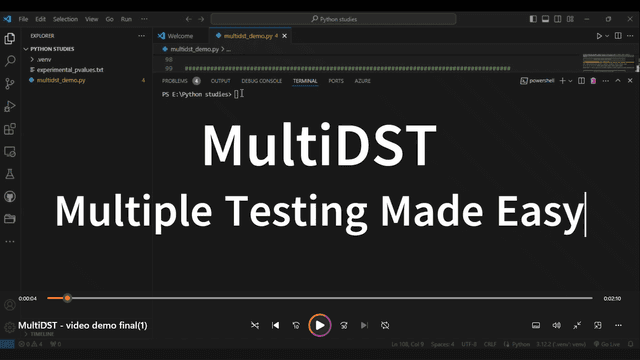Open the Testing flask view
The image size is (640, 360).
click(10, 174)
